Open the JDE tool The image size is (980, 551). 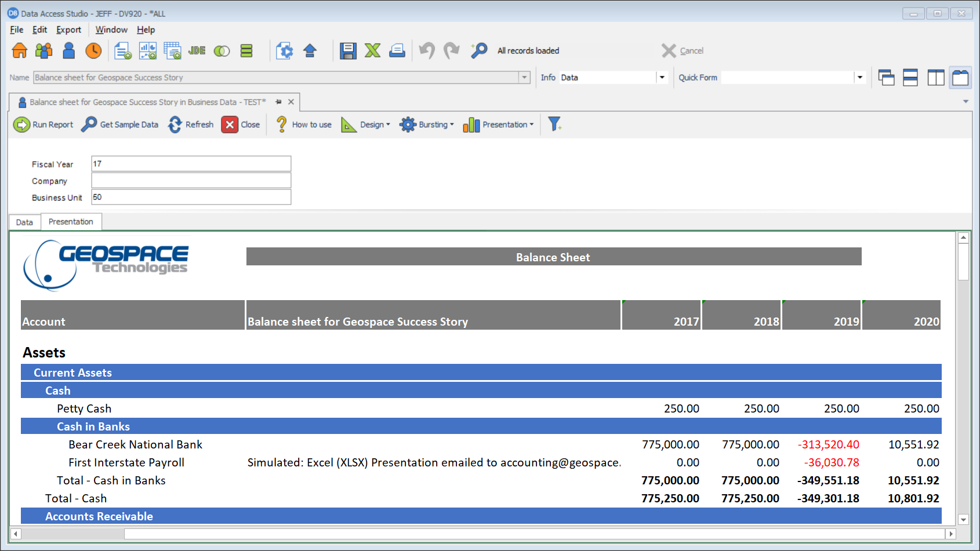point(197,50)
